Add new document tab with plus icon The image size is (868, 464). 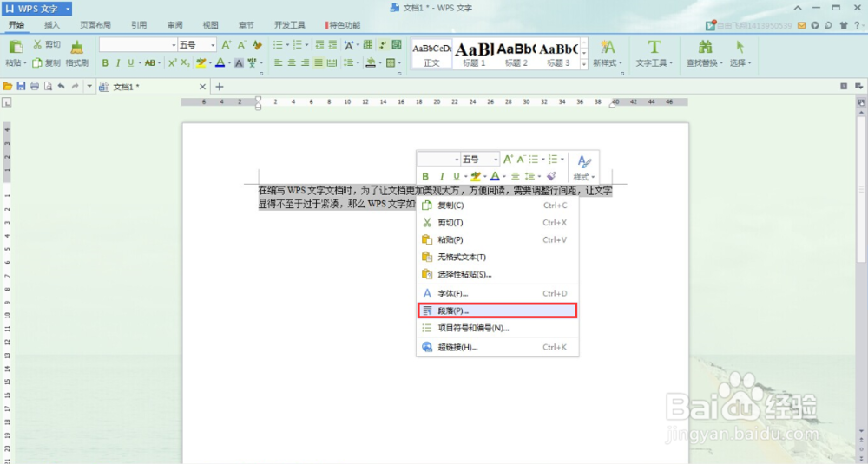220,86
